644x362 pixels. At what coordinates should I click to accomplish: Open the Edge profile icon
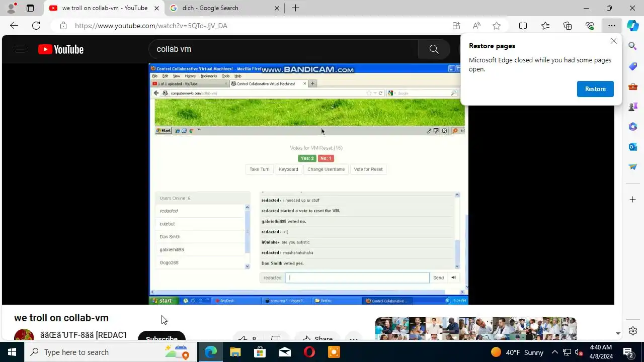11,8
